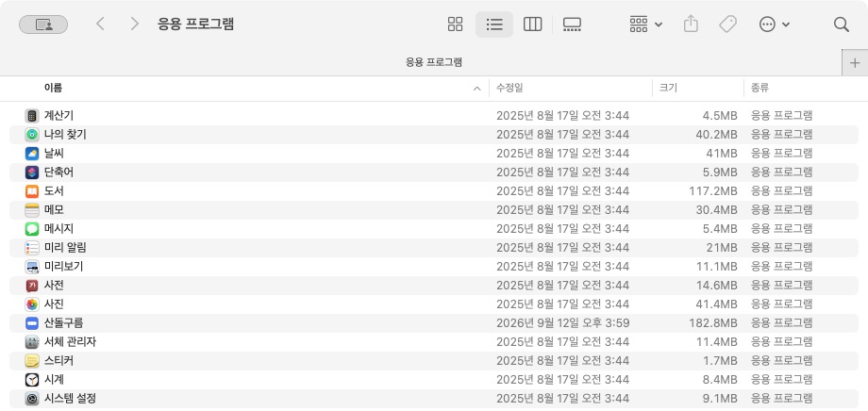Click the 서체 관리자 file name

click(x=71, y=342)
